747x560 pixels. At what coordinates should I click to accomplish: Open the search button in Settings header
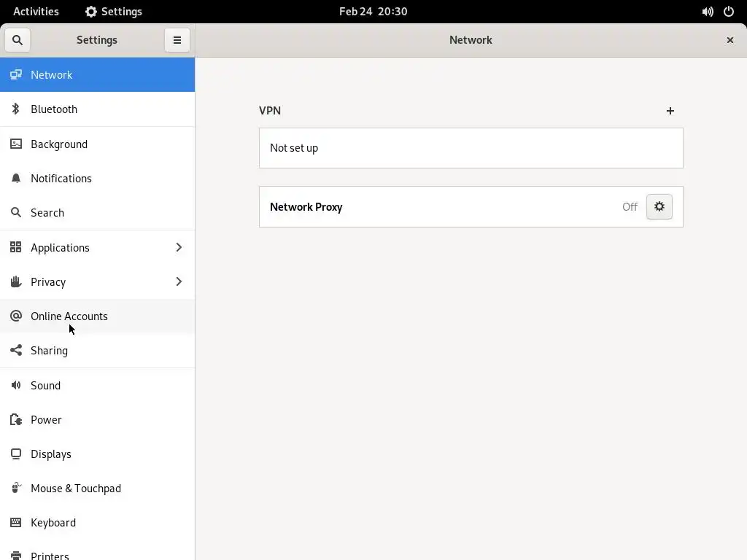click(x=18, y=40)
